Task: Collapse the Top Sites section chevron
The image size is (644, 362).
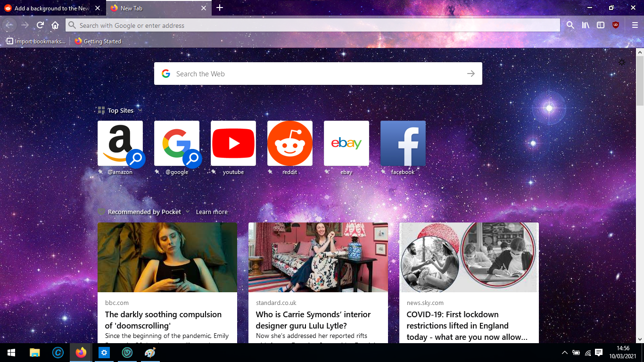Action: pos(140,110)
